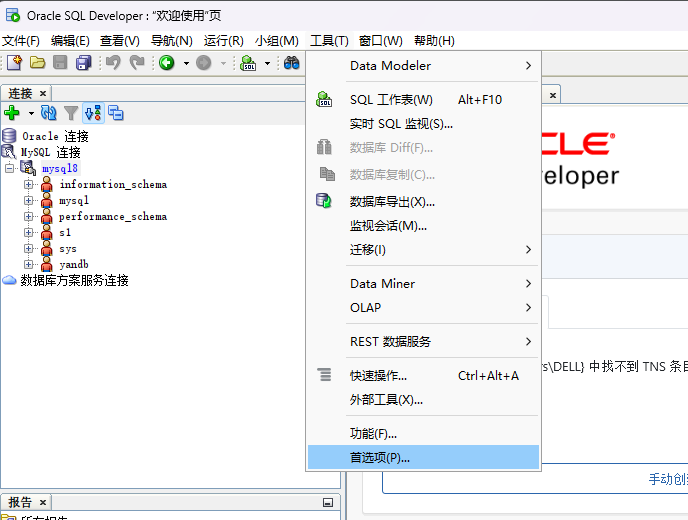The height and width of the screenshot is (520, 688).
Task: Click the binoculars Find DB Object icon
Action: point(291,63)
